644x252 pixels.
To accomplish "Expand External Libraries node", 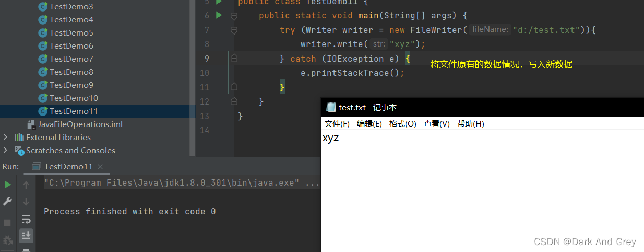I will [x=5, y=137].
